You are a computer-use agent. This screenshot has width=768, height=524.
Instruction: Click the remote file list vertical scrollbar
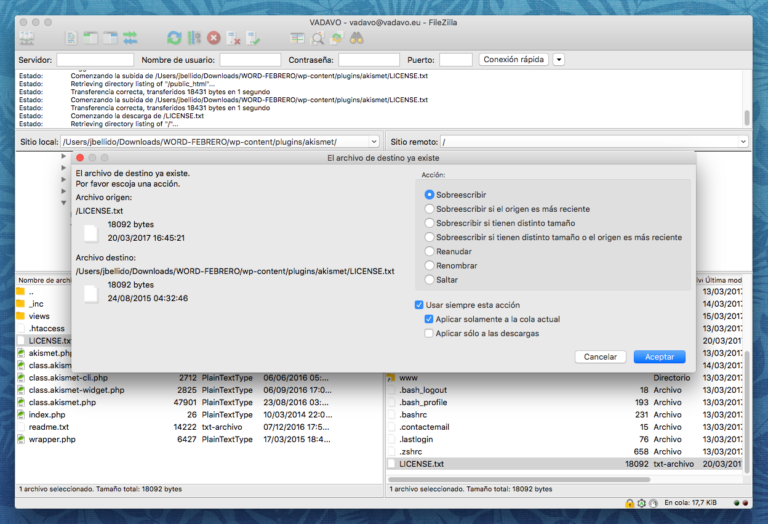747,411
